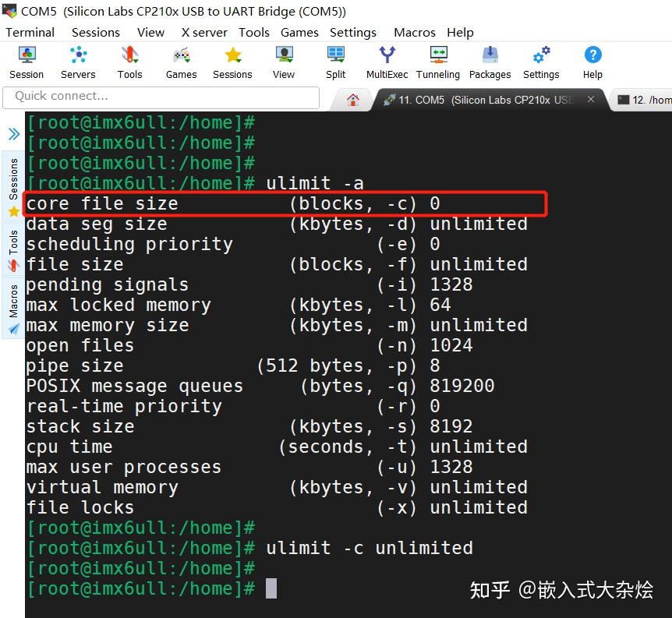Click the View toolbar icon
The width and height of the screenshot is (672, 618).
pyautogui.click(x=283, y=61)
